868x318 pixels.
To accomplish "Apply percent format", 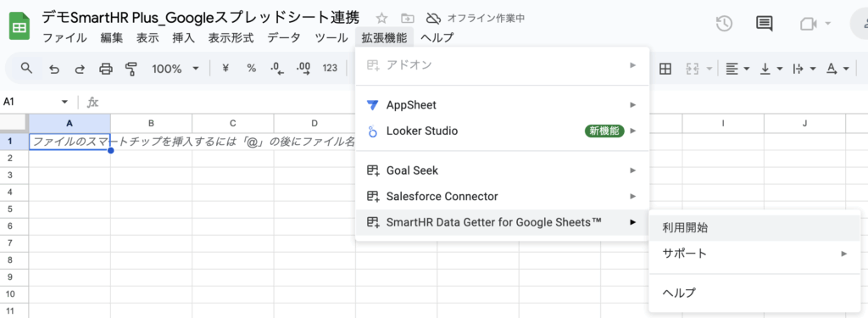I will (x=251, y=68).
